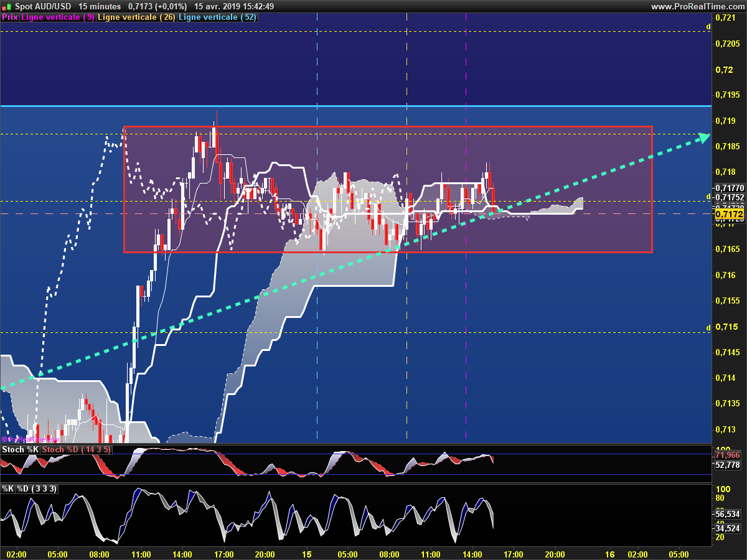Image resolution: width=747 pixels, height=560 pixels.
Task: Click the 0,7145 price axis label
Action: [x=728, y=352]
